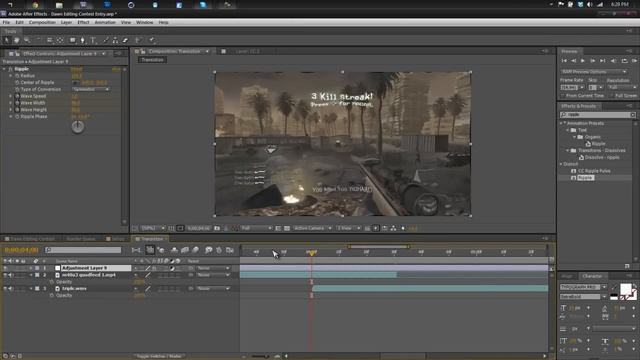Toggle Ripple effect fx switch

pos(11,69)
